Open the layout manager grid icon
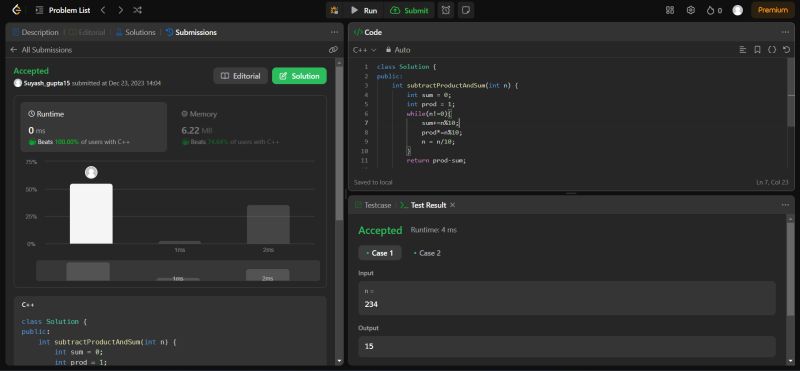This screenshot has width=800, height=371. tap(670, 10)
